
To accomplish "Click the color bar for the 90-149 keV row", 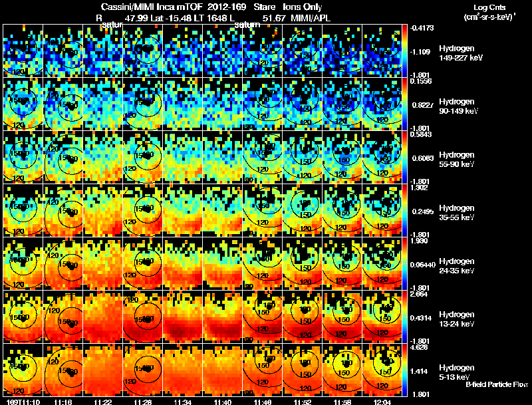I will point(404,104).
